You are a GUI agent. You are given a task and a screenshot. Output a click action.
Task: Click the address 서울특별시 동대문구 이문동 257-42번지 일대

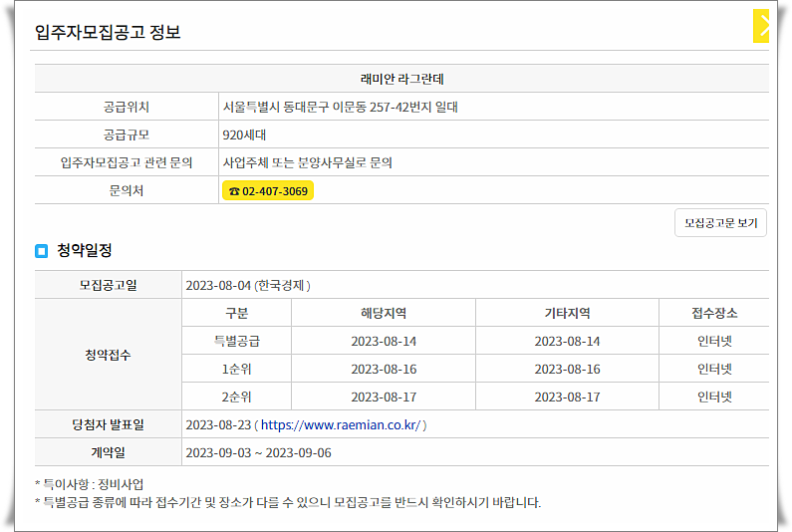[341, 107]
